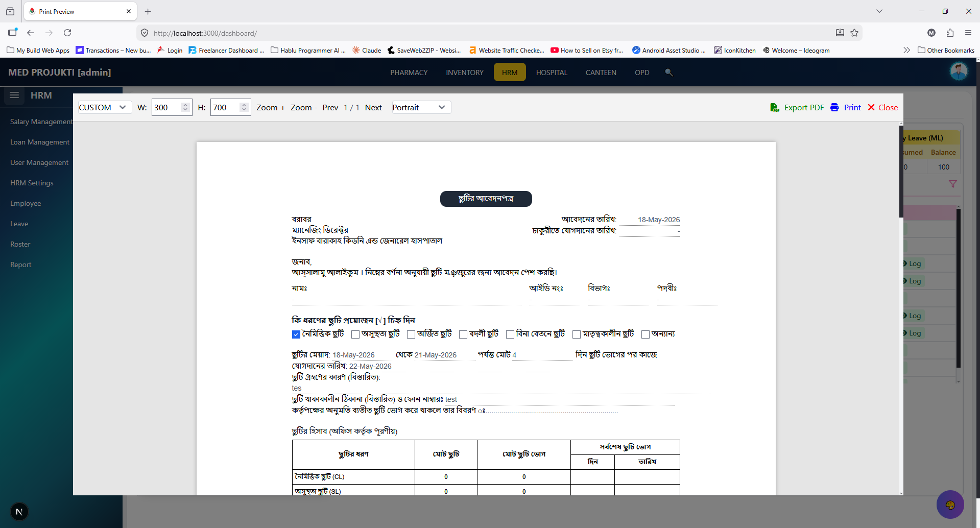Check the বিনা বেতনে ছুটি checkbox
This screenshot has width=980, height=528.
coord(510,334)
